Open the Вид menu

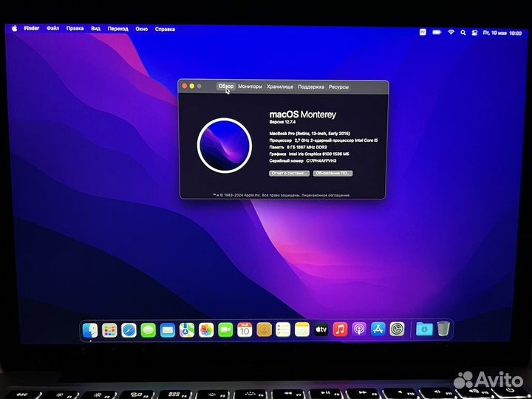point(95,29)
